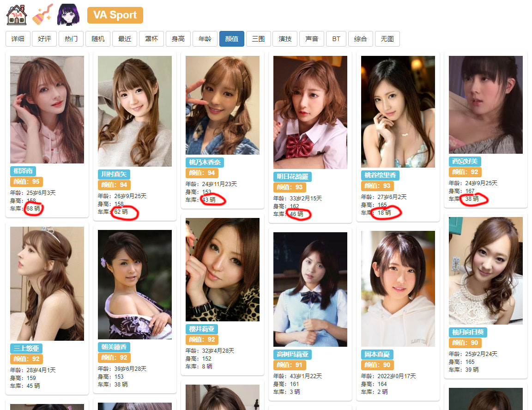Enable the 无图 no-image mode
Image resolution: width=532 pixels, height=410 pixels.
pyautogui.click(x=387, y=39)
